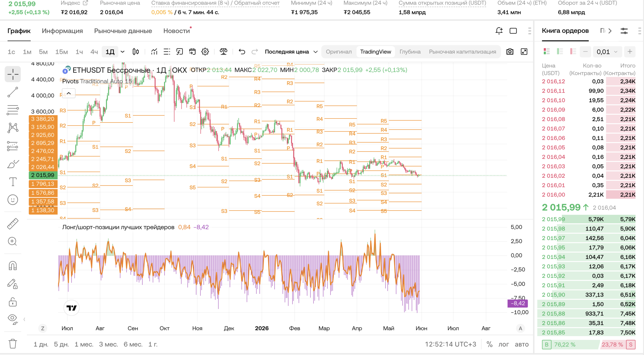Open the Новости tab
The width and height of the screenshot is (644, 355).
[x=176, y=31]
